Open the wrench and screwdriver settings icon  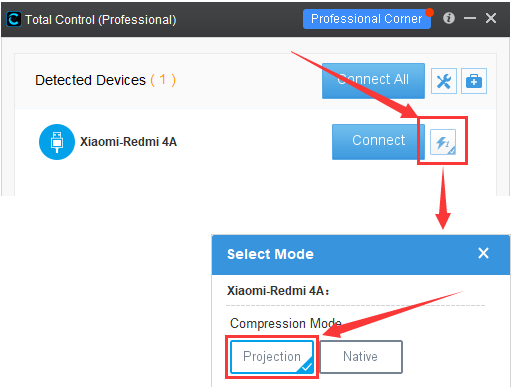[444, 81]
